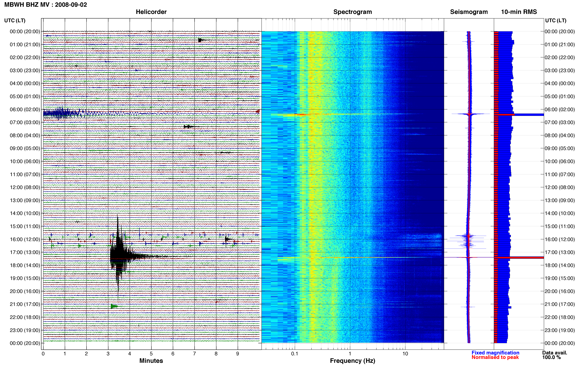Click the right 18:00 (14:00) time label
Viewport: 588px width, 368px height.
pyautogui.click(x=560, y=265)
